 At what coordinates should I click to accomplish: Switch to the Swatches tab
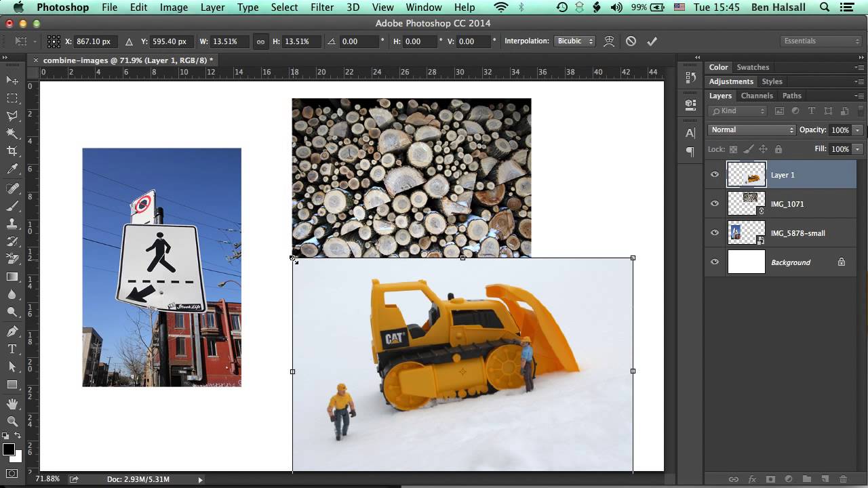coord(753,68)
